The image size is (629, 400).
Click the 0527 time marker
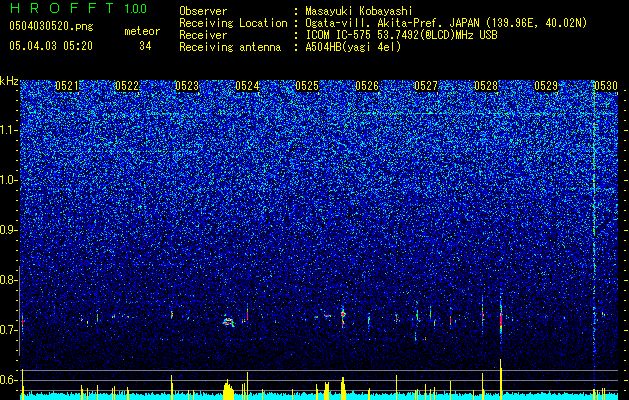click(426, 86)
